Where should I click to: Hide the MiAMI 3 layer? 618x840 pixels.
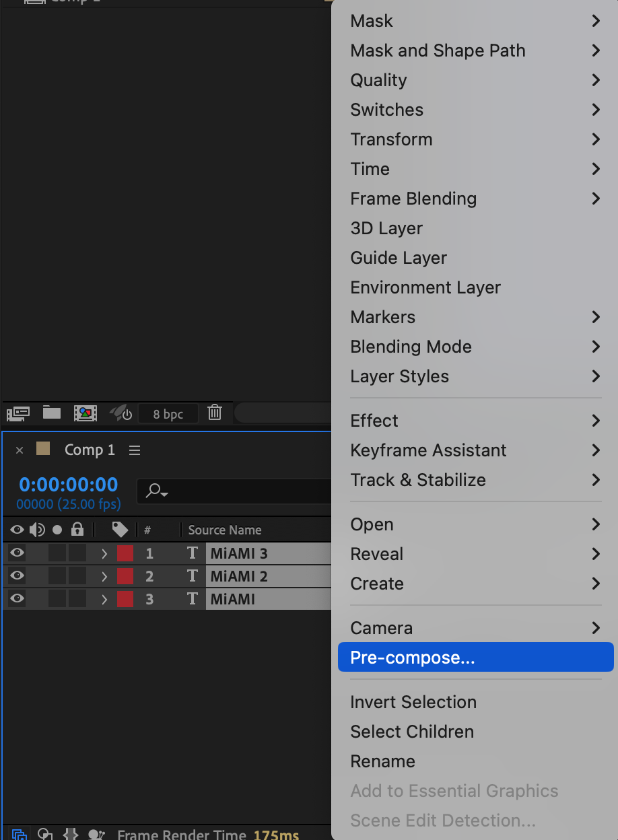[x=17, y=553]
